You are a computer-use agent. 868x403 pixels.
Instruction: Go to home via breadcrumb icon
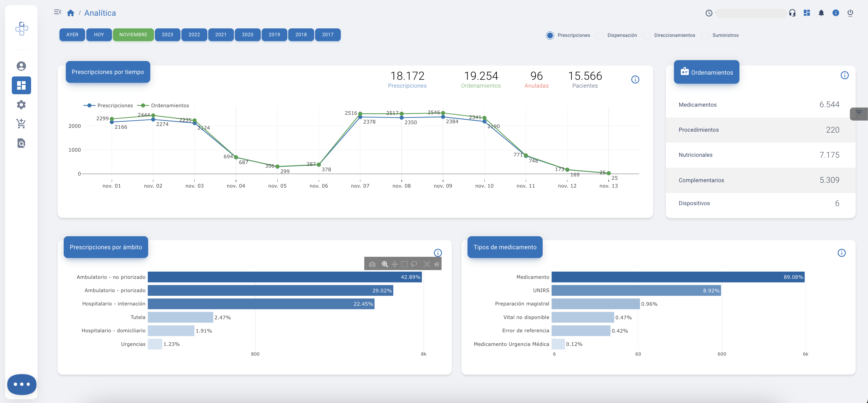(70, 13)
